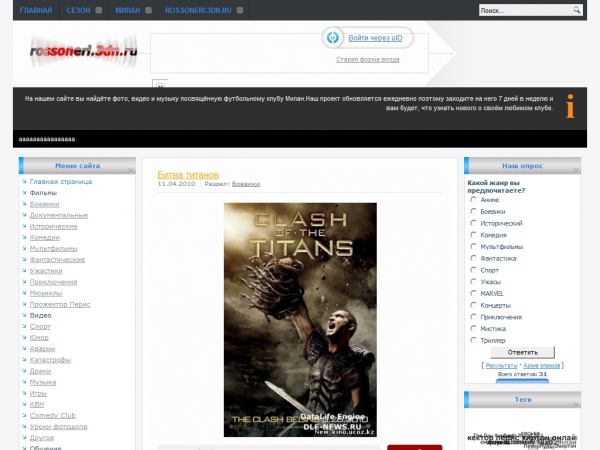Open Спорт in the site menu

[40, 326]
